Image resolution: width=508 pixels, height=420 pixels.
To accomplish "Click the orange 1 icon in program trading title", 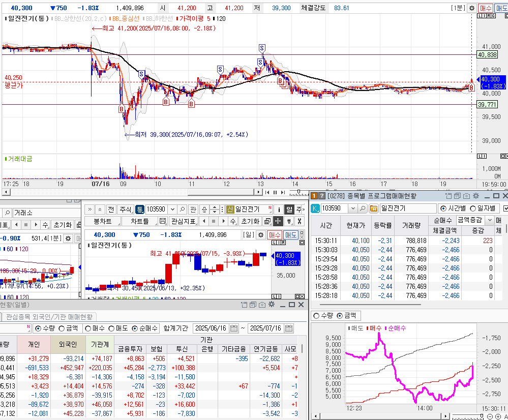I will (x=314, y=196).
